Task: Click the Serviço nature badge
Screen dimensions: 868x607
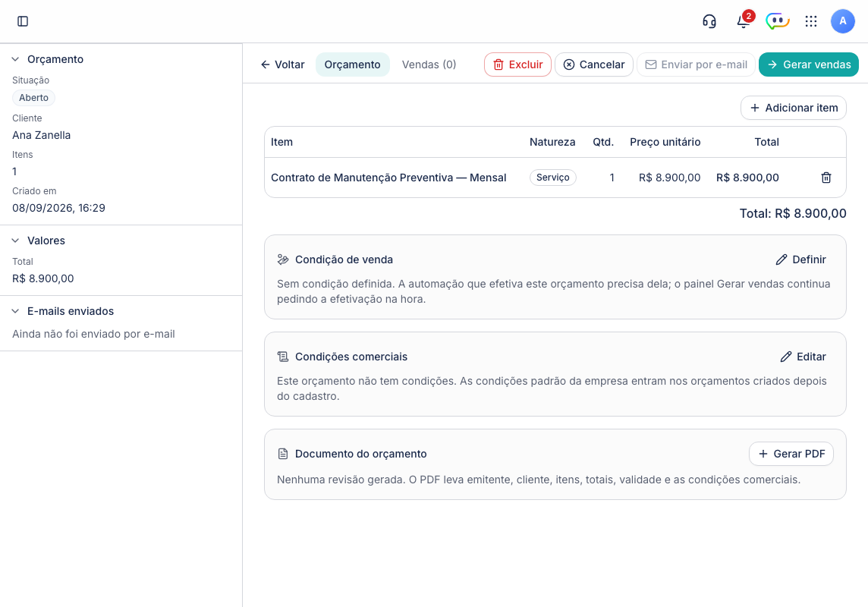Action: [x=552, y=178]
